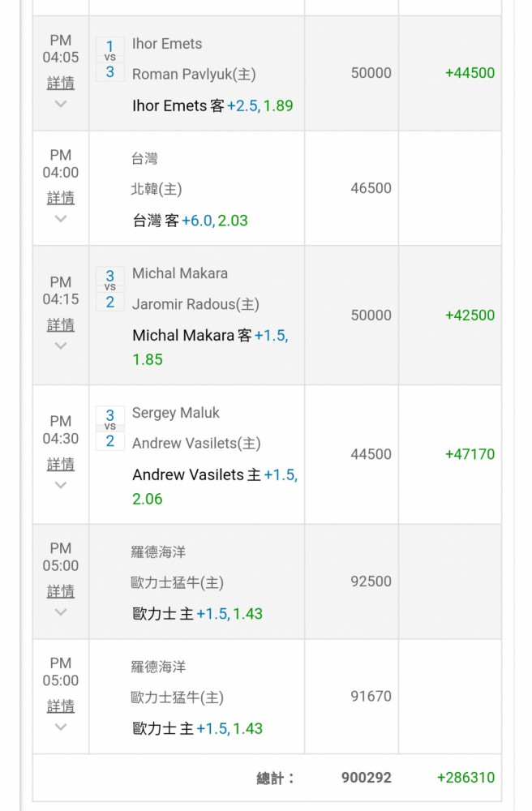Open 詳情 for first PM 05:00 row
The width and height of the screenshot is (532, 811).
61,591
